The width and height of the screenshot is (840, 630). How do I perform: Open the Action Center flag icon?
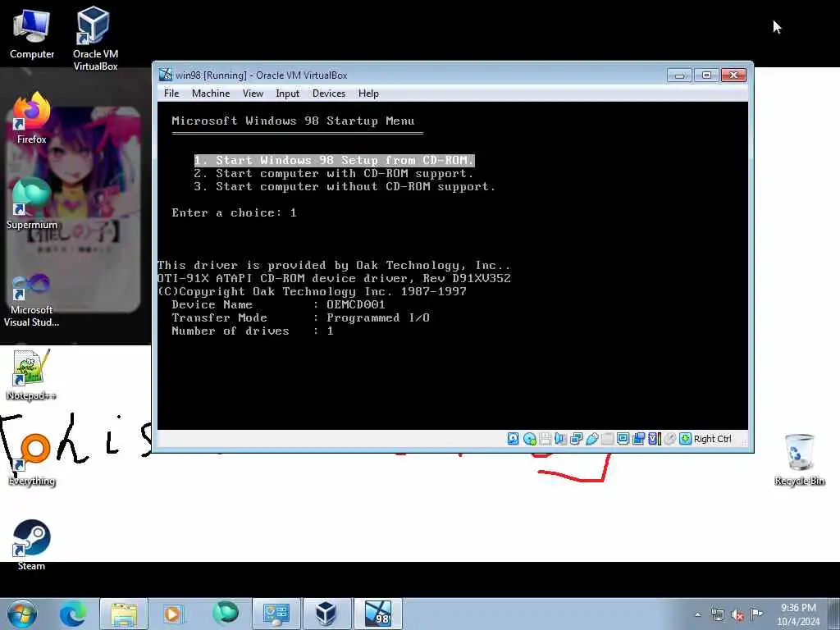click(x=756, y=614)
